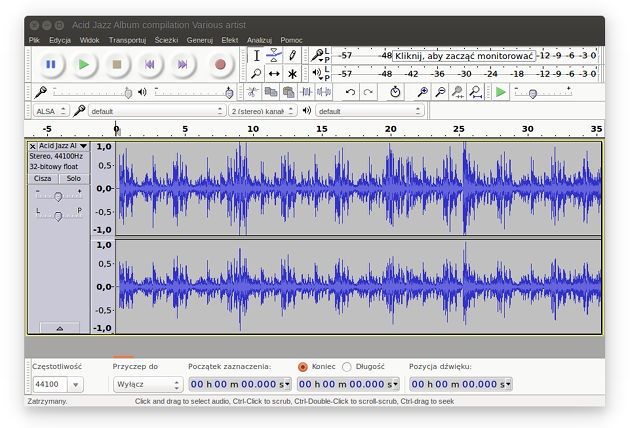Open the Częstotliwość 44100 rate dropdown
This screenshot has width=630, height=428.
tap(75, 385)
